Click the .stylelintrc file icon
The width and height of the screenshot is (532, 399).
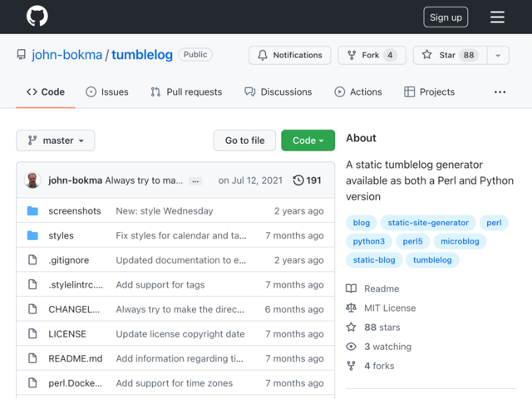[x=32, y=284]
